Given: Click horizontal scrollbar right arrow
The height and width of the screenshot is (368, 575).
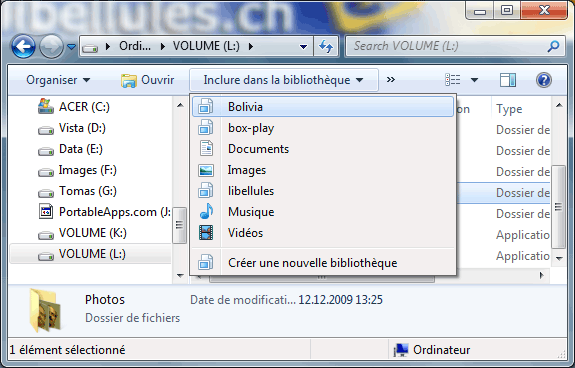Looking at the screenshot, I should (542, 275).
